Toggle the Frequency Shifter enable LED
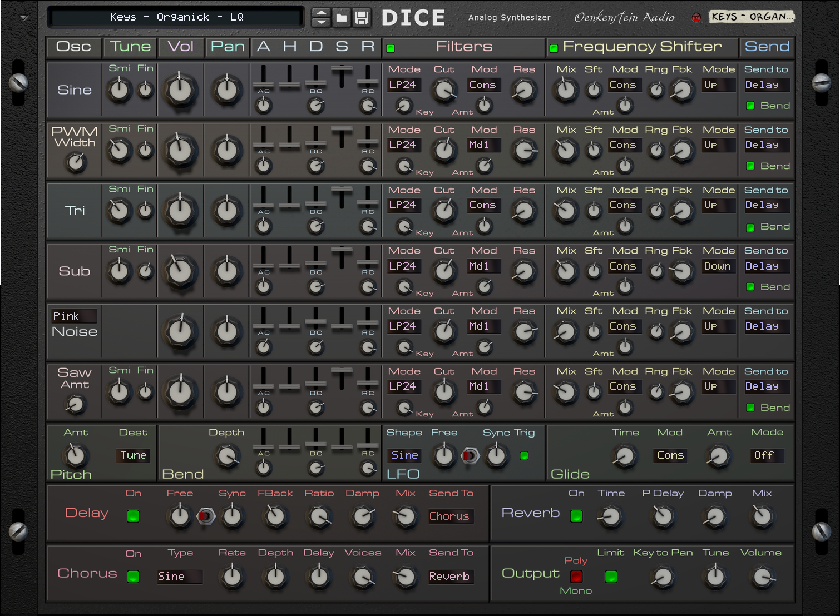This screenshot has height=616, width=840. (x=554, y=48)
